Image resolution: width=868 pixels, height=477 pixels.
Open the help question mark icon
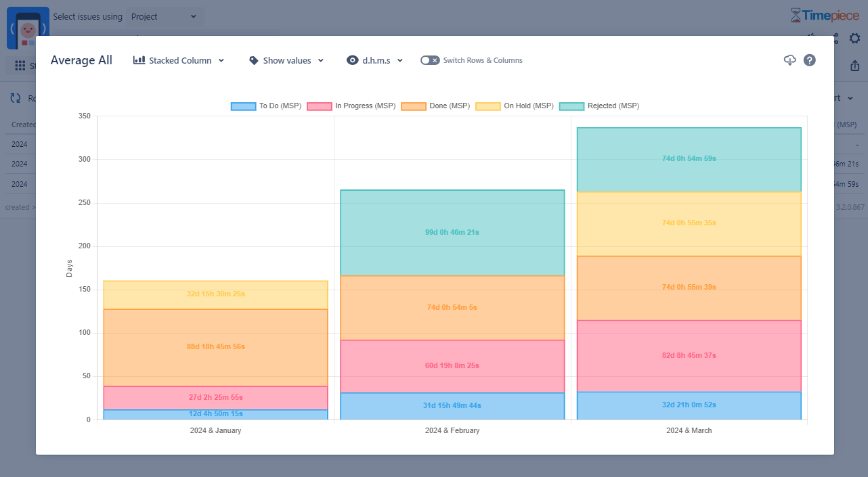click(x=809, y=60)
